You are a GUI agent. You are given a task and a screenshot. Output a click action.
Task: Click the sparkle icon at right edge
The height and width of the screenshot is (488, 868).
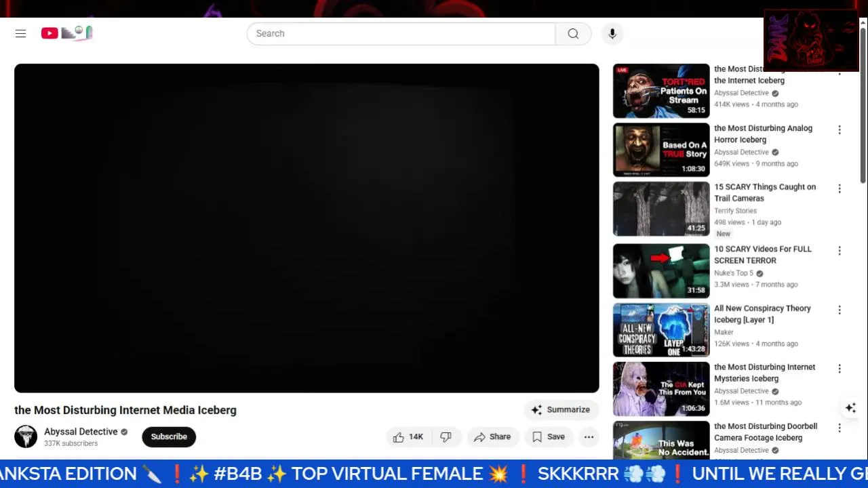[850, 407]
